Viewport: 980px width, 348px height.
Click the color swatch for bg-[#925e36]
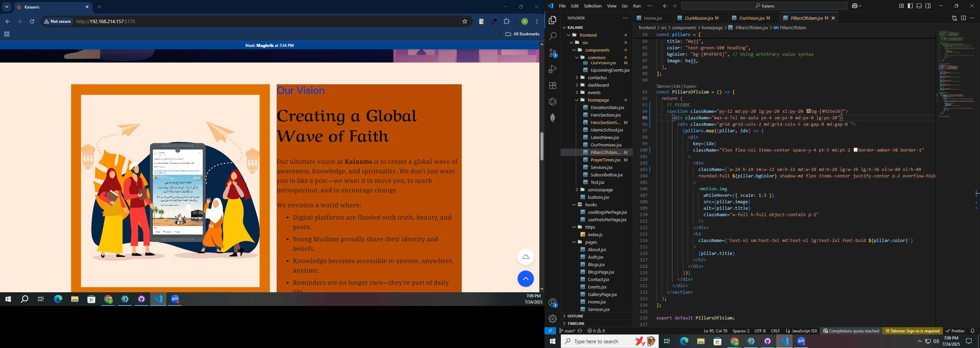[x=808, y=111]
